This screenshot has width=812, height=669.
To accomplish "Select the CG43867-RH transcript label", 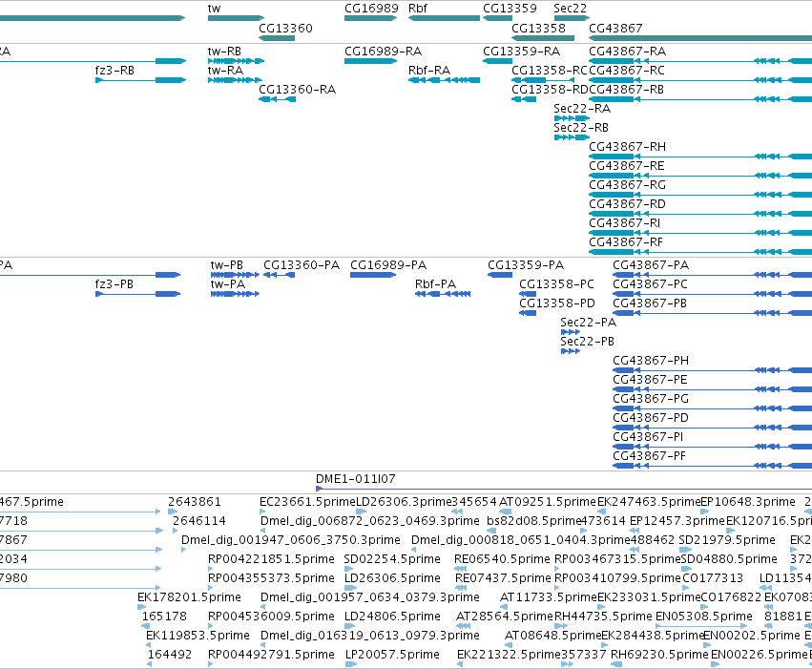I will coord(628,147).
